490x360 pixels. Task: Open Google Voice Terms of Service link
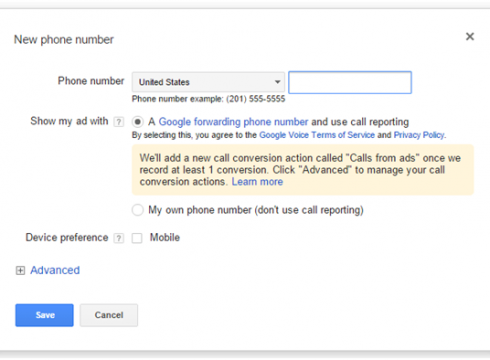pyautogui.click(x=317, y=135)
